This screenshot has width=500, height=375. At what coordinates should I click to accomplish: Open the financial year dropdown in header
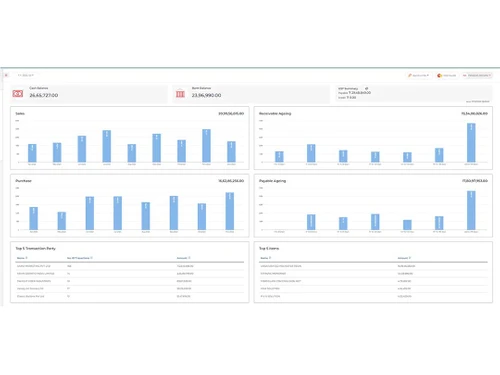26,75
